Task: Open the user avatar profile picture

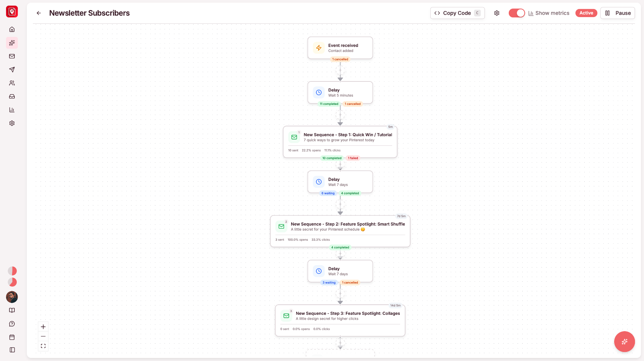Action: 12,297
